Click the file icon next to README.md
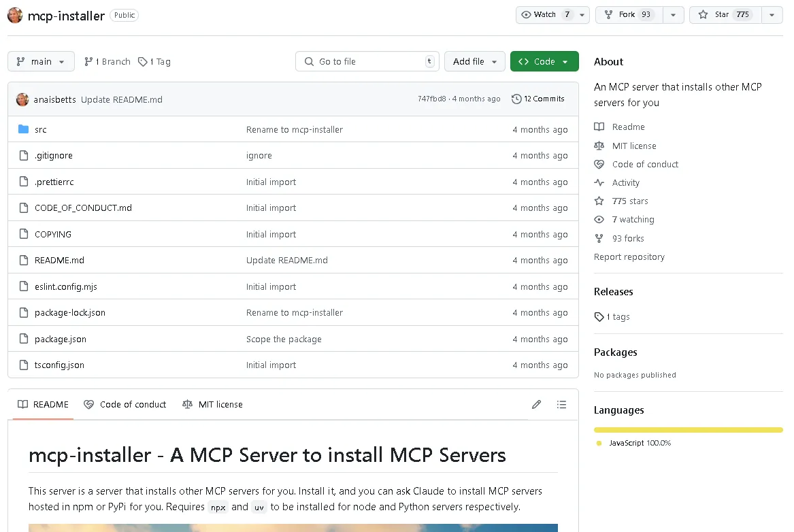The height and width of the screenshot is (532, 794). 23,260
